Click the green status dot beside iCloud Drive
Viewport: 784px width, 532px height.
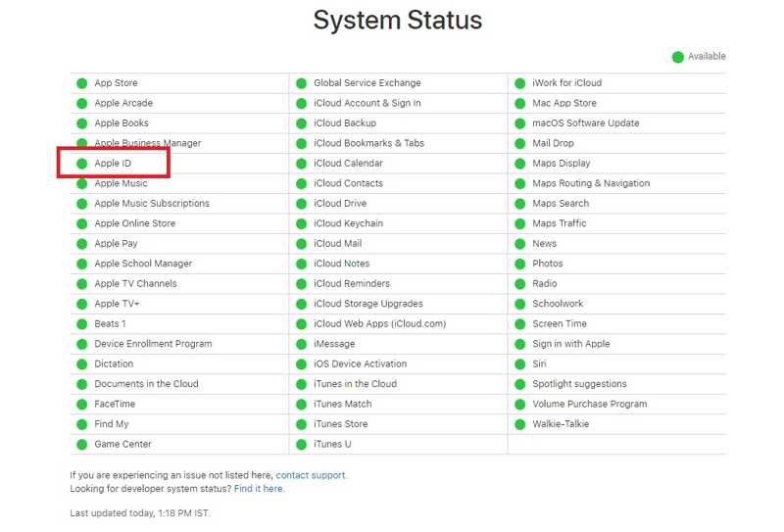301,204
